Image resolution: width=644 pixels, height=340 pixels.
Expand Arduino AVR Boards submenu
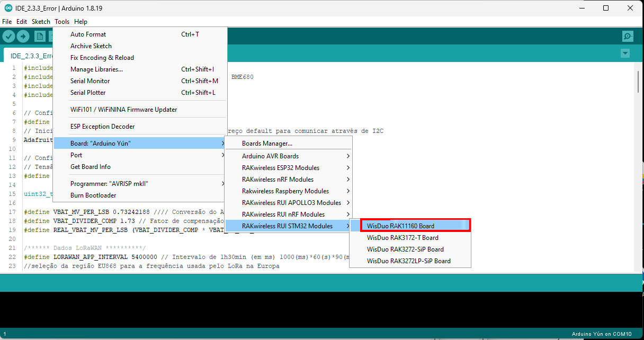pos(289,156)
